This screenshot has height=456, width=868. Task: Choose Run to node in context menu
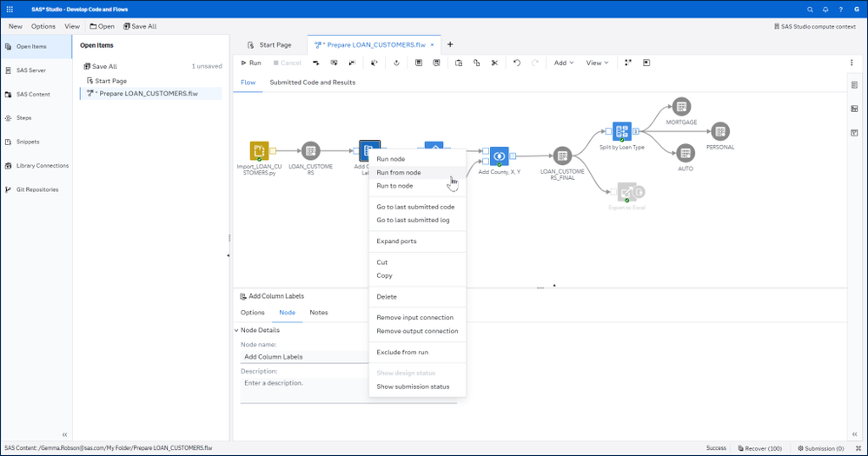pos(417,186)
